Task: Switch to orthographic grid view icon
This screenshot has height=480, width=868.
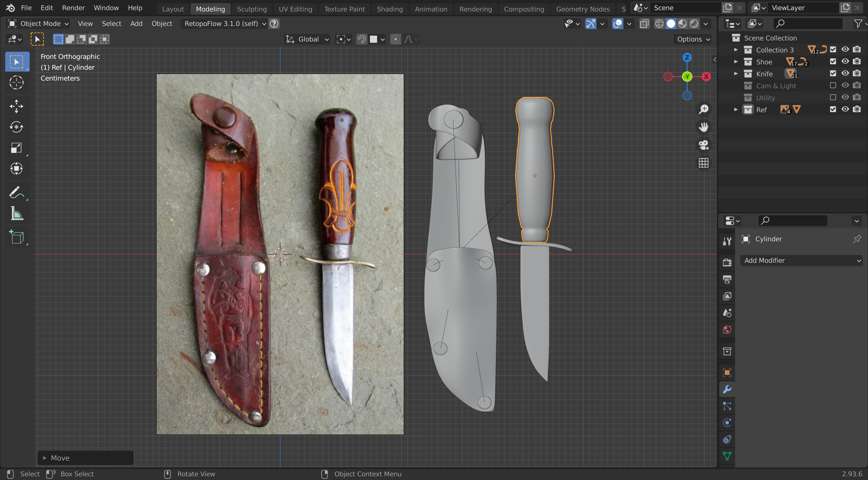Action: coord(704,163)
